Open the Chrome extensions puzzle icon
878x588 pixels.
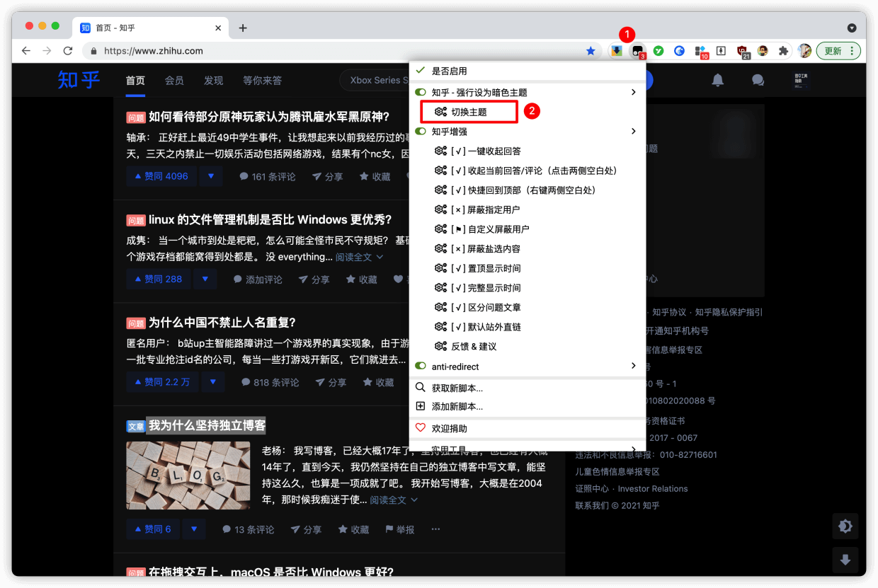pyautogui.click(x=783, y=51)
